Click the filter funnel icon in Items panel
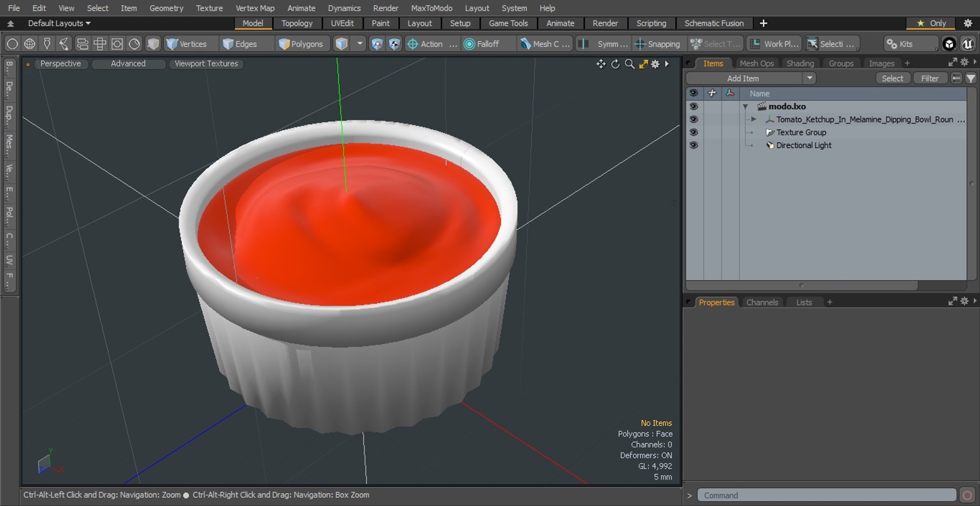This screenshot has width=980, height=506. 971,78
